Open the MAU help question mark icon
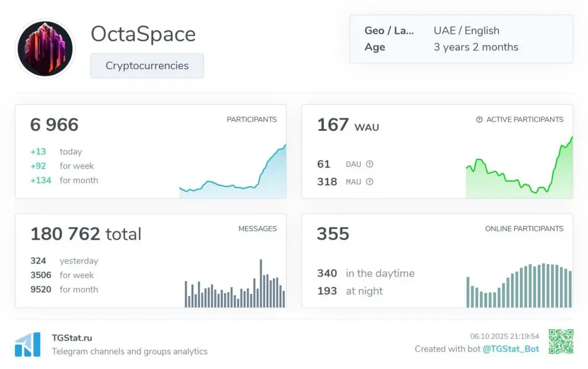This screenshot has height=369, width=588. click(x=370, y=182)
